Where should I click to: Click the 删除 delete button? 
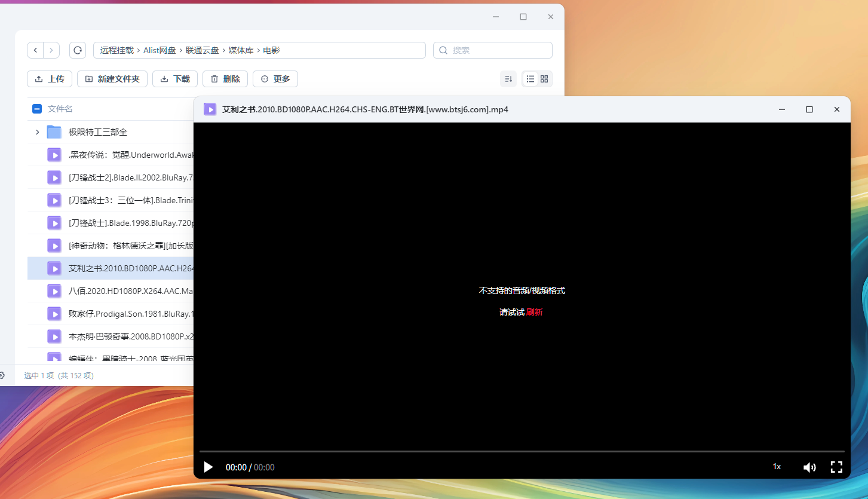[x=225, y=79]
